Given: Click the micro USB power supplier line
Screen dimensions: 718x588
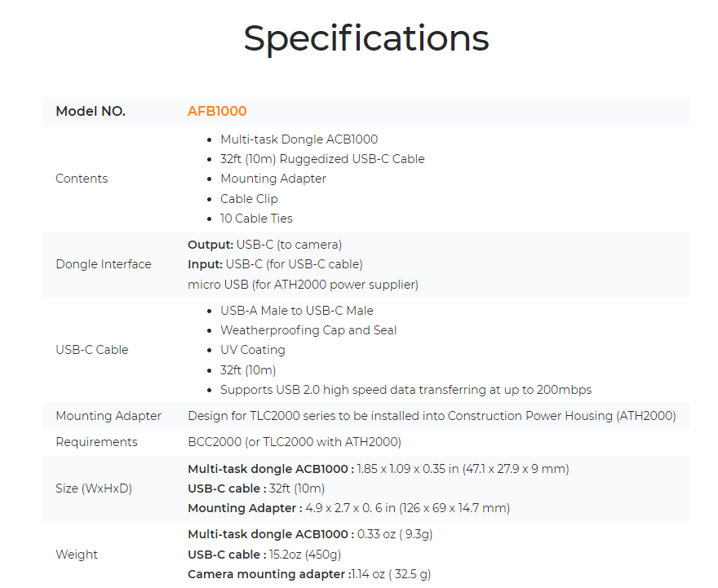Looking at the screenshot, I should (303, 285).
